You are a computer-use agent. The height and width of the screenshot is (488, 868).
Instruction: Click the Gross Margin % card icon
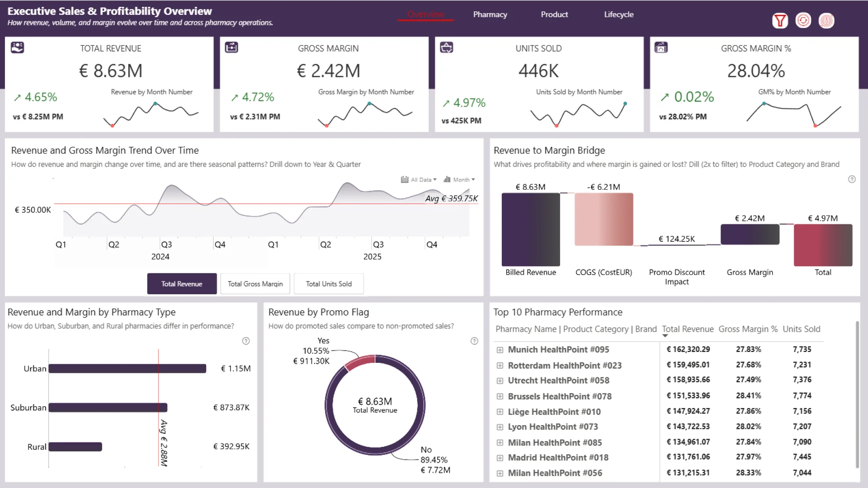coord(661,47)
